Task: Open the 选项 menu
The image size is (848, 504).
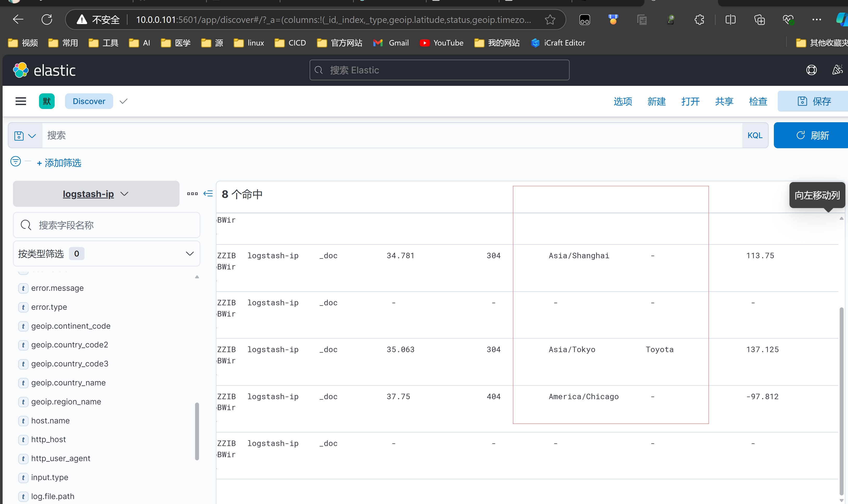Action: coord(622,101)
